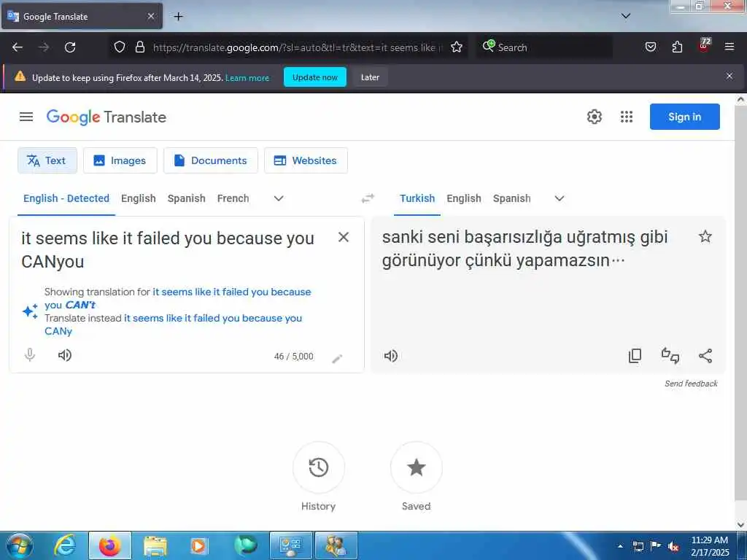Copy the translation to clipboard
747x560 pixels.
click(635, 356)
